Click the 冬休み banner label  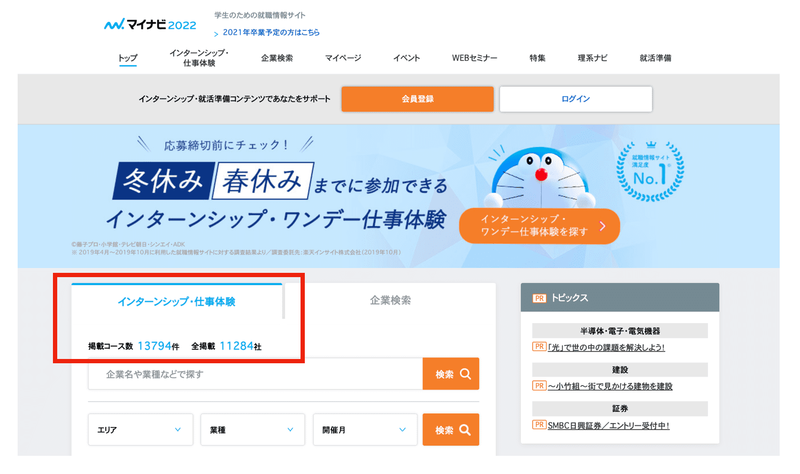pos(163,181)
